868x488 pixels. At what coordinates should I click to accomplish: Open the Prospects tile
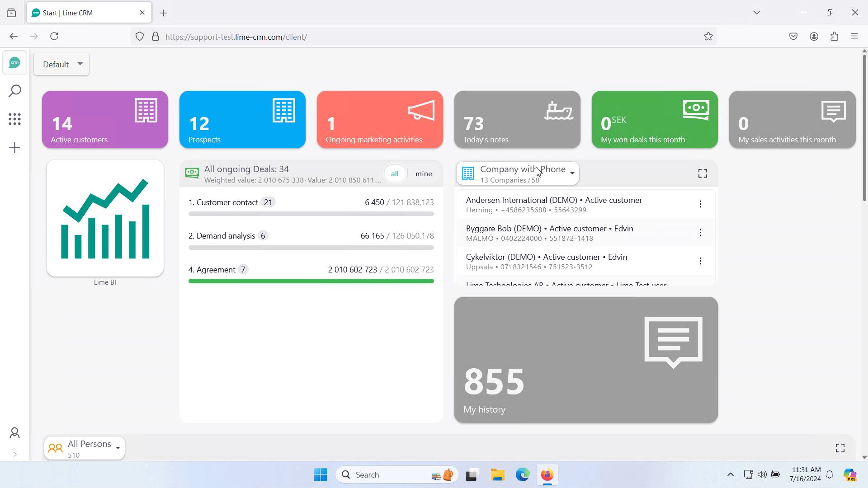click(242, 119)
